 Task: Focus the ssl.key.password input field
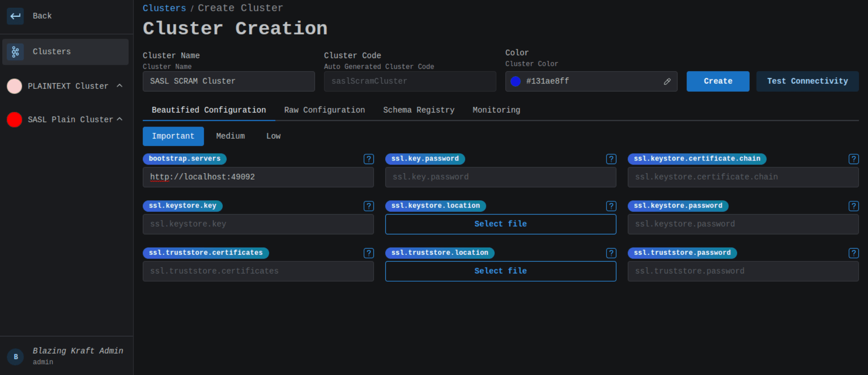(x=501, y=177)
